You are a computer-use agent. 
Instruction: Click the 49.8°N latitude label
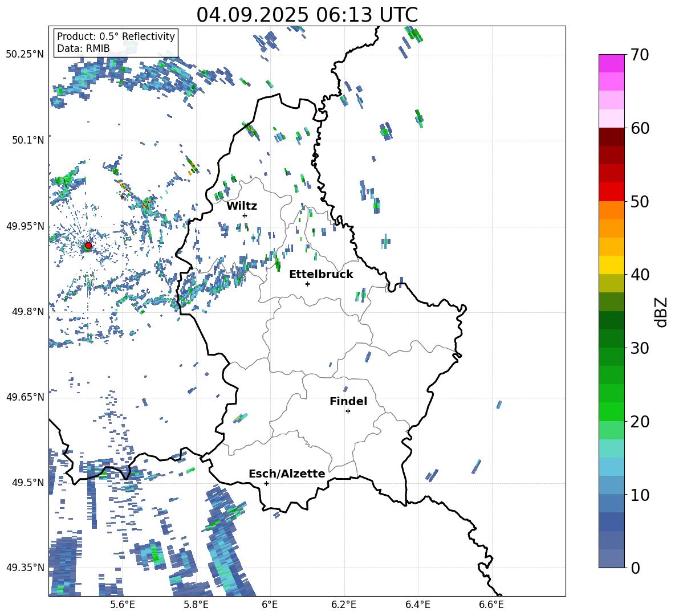tap(28, 312)
